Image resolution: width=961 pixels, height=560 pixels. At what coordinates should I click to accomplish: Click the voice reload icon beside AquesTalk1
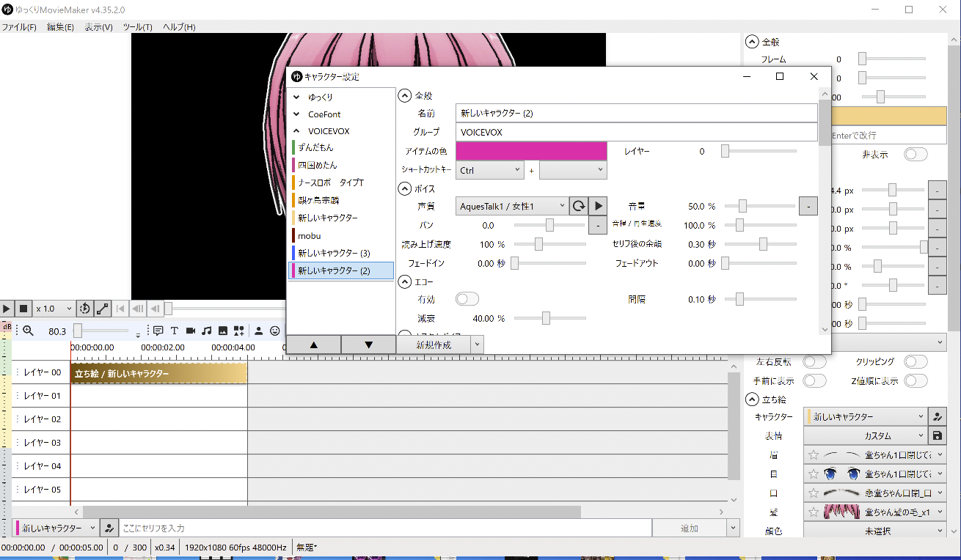pyautogui.click(x=579, y=207)
